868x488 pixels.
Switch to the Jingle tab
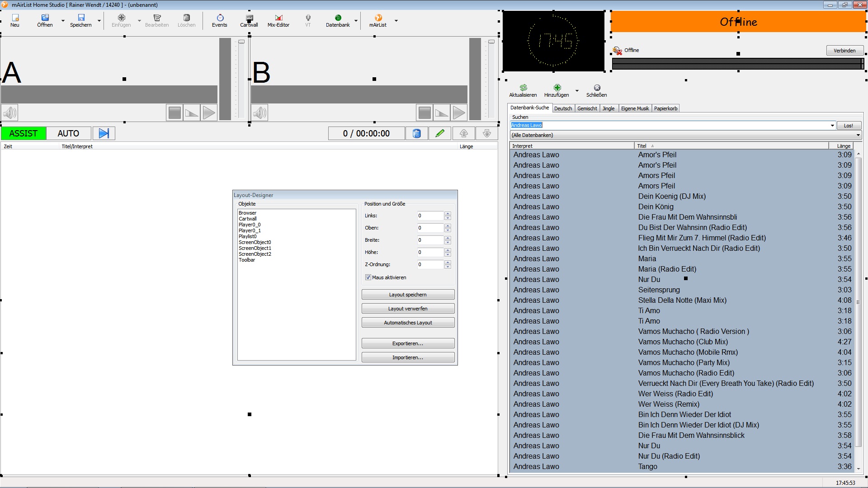pyautogui.click(x=609, y=108)
